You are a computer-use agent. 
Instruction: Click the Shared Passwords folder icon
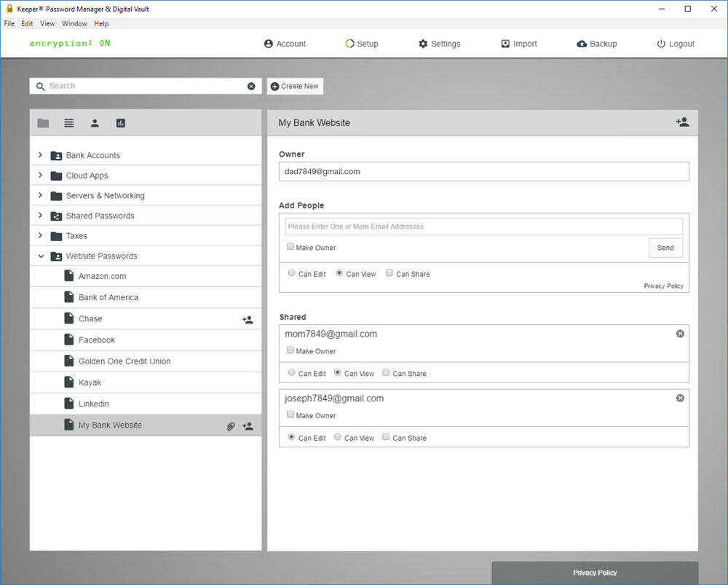[56, 216]
